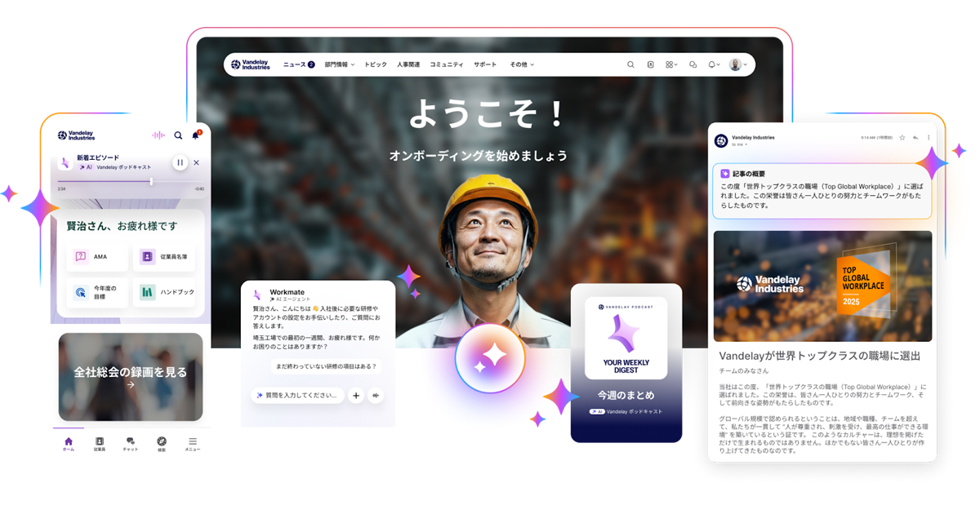
Task: Open the mobile notification bell
Action: pos(196,135)
